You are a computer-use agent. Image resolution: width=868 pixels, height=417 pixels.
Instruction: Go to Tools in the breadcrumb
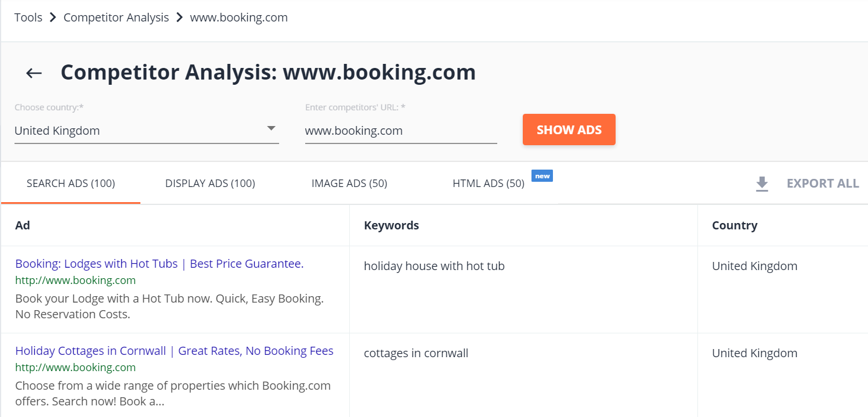28,17
